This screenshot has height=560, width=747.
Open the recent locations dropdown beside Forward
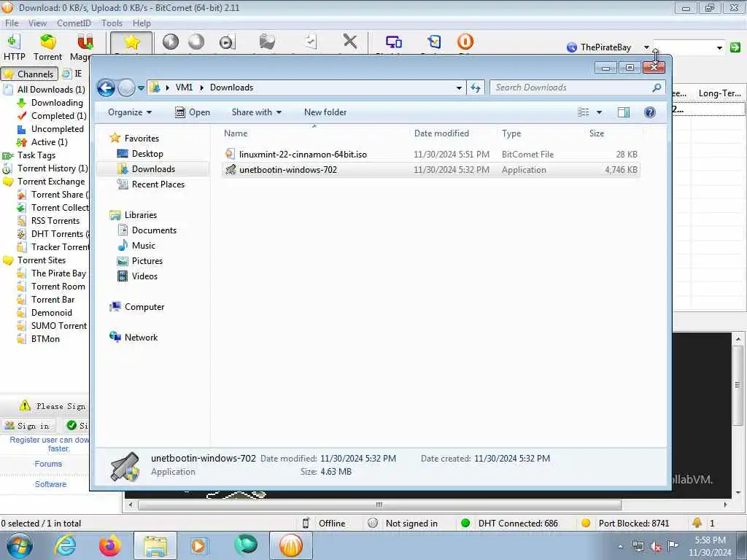[x=141, y=88]
